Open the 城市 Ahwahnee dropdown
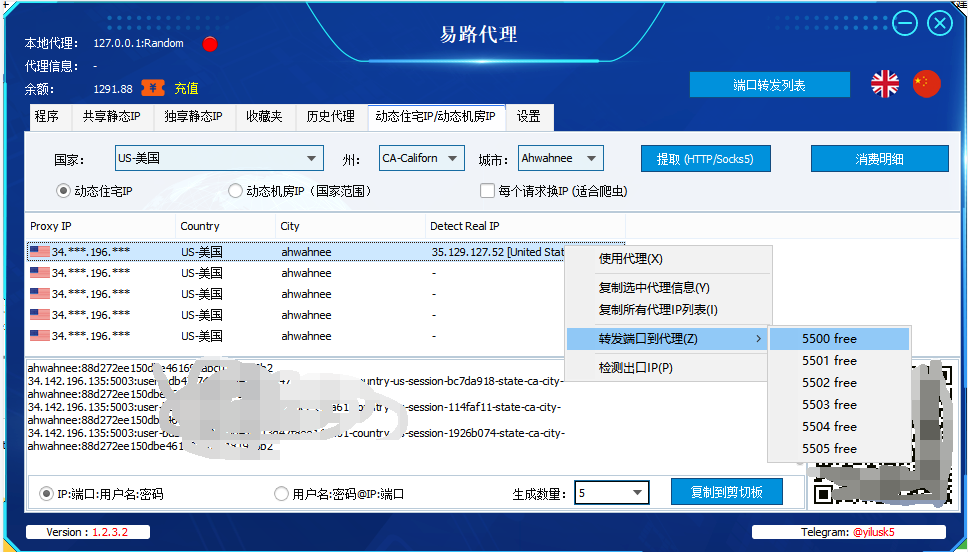The width and height of the screenshot is (968, 552). [561, 158]
